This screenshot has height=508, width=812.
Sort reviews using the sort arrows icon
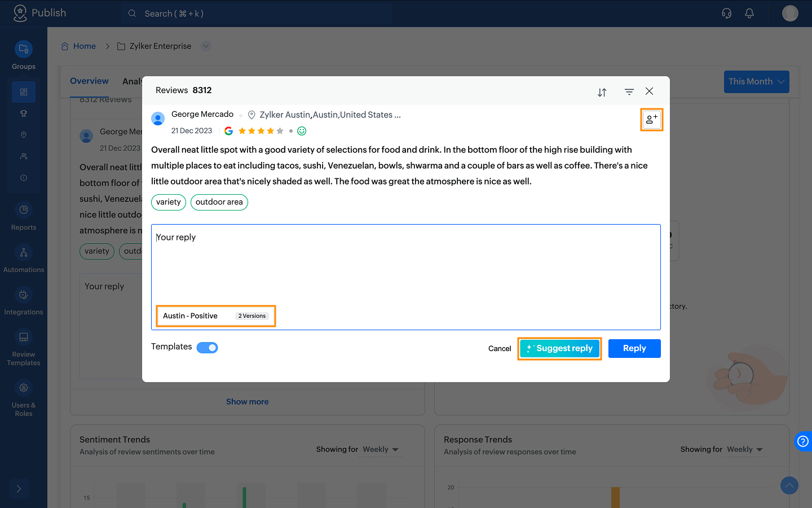[x=602, y=92]
